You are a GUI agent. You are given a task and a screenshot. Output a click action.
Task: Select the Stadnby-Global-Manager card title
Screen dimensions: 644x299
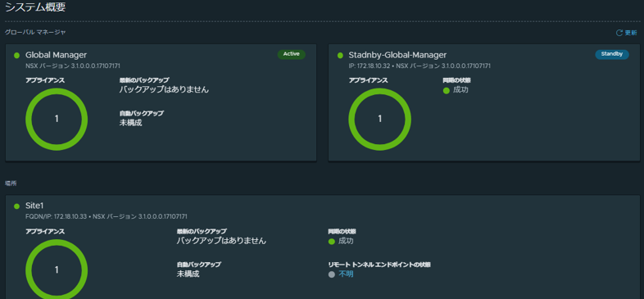[x=397, y=55]
